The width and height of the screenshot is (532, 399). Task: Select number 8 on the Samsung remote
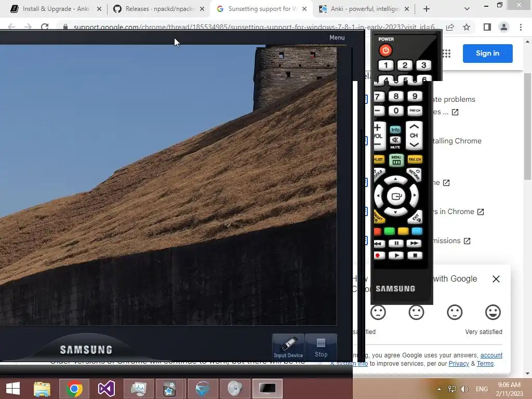pyautogui.click(x=396, y=96)
